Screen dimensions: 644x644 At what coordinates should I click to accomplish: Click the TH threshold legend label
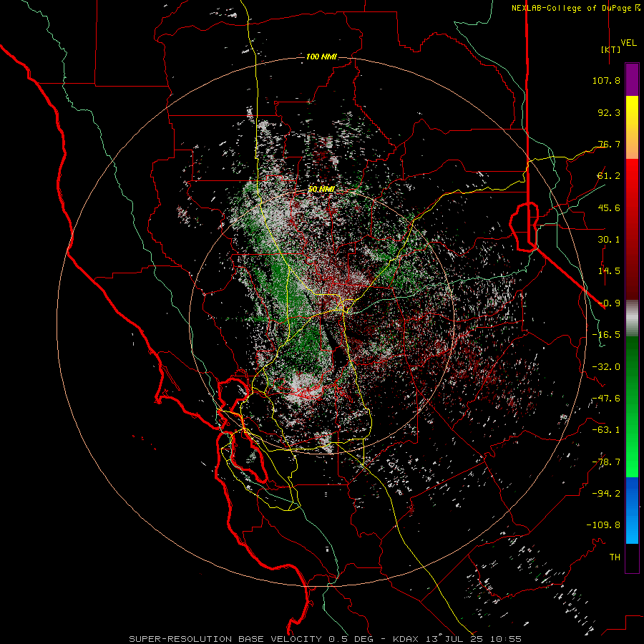(x=615, y=557)
